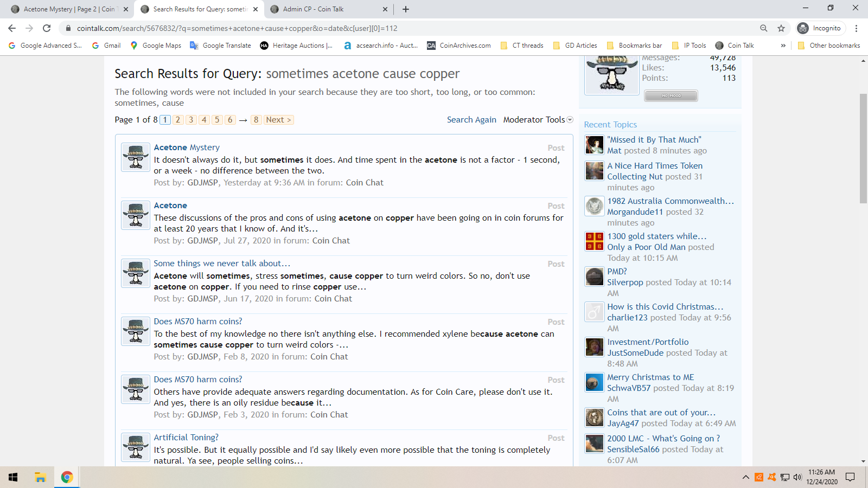Bookmark this page with the star icon
868x488 pixels.
click(781, 28)
